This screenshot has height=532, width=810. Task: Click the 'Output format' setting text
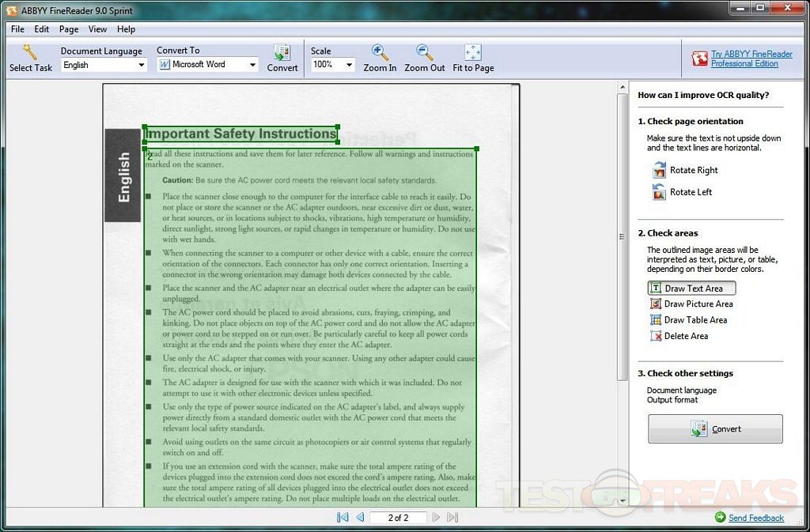pos(672,400)
